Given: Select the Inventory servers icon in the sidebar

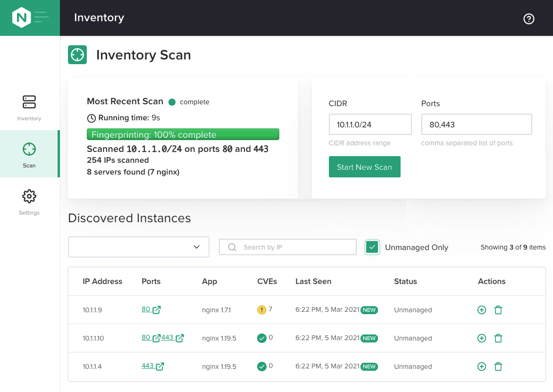Looking at the screenshot, I should click(29, 102).
